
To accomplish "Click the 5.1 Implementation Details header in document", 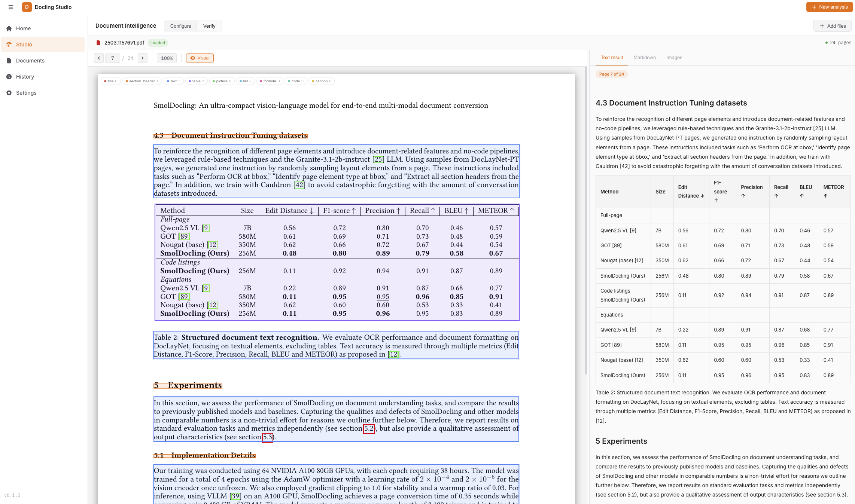I will 205,455.
